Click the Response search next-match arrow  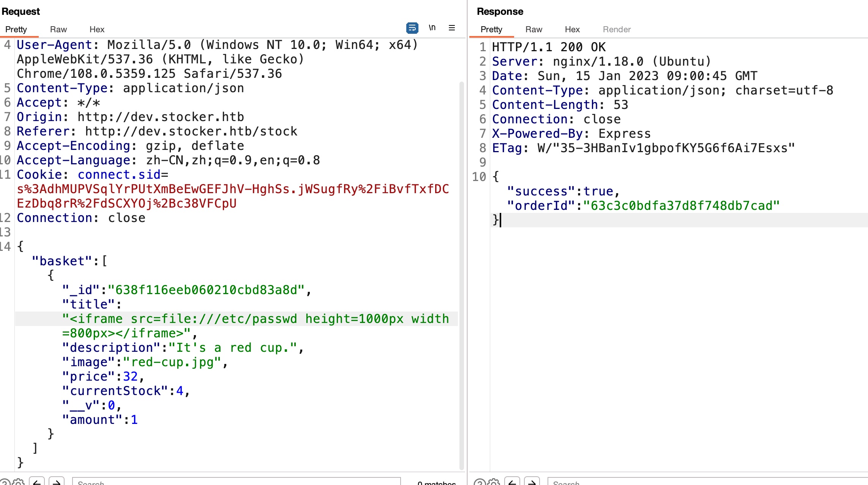[x=532, y=482]
